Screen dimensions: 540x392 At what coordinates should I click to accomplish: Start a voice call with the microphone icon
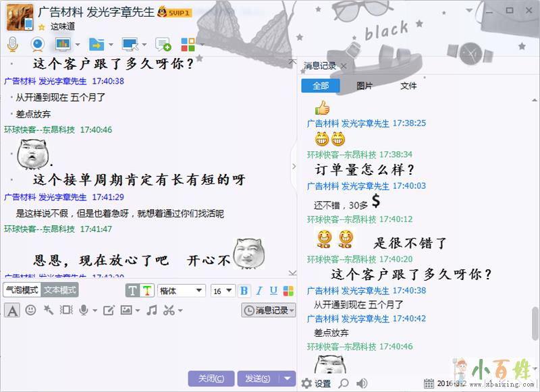pos(12,45)
